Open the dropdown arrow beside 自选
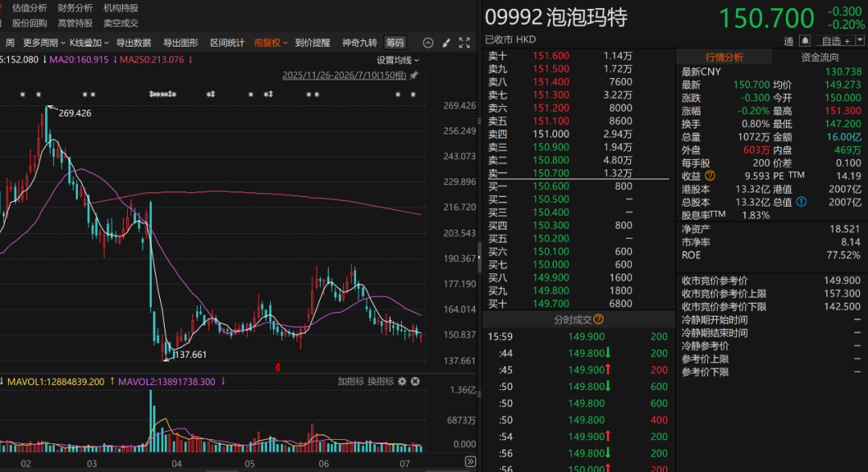Image resolution: width=868 pixels, height=472 pixels. (x=860, y=40)
